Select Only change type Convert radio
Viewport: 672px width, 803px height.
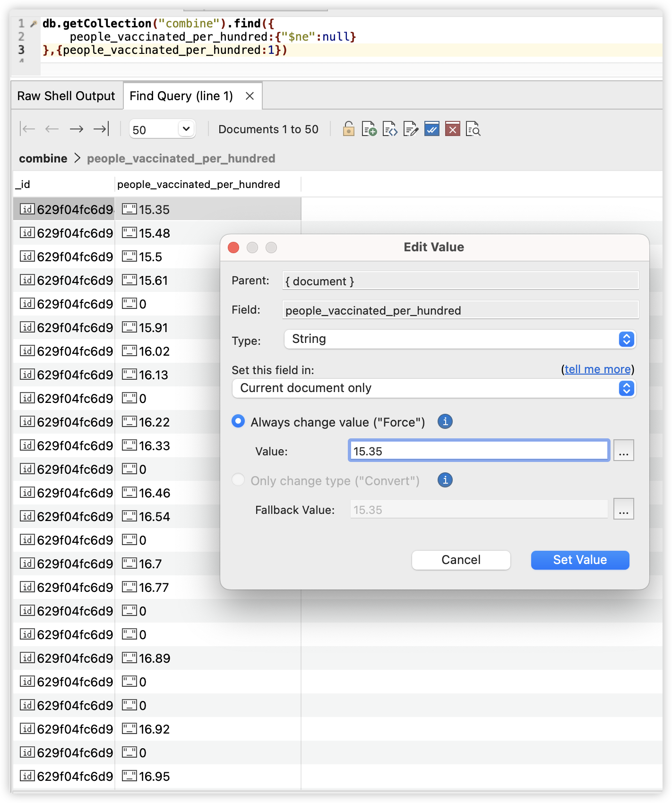pos(238,480)
